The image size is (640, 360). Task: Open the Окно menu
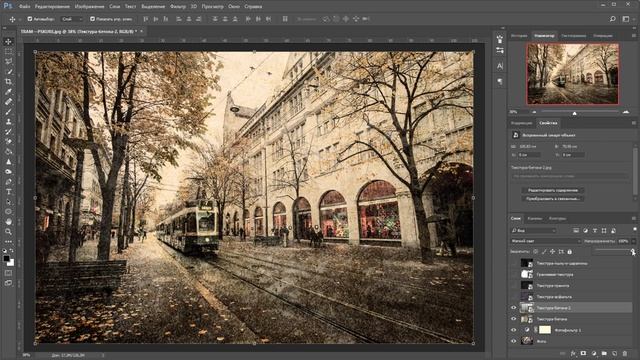(x=233, y=7)
